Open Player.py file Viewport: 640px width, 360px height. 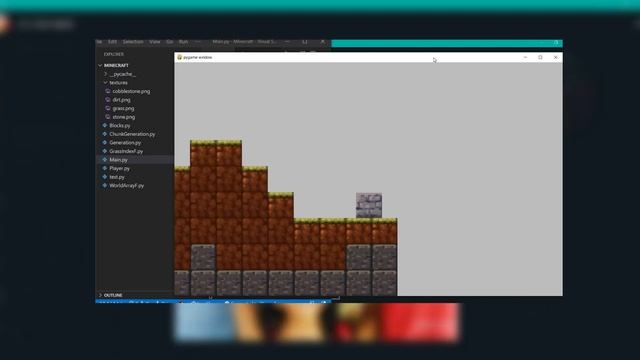[x=119, y=169]
